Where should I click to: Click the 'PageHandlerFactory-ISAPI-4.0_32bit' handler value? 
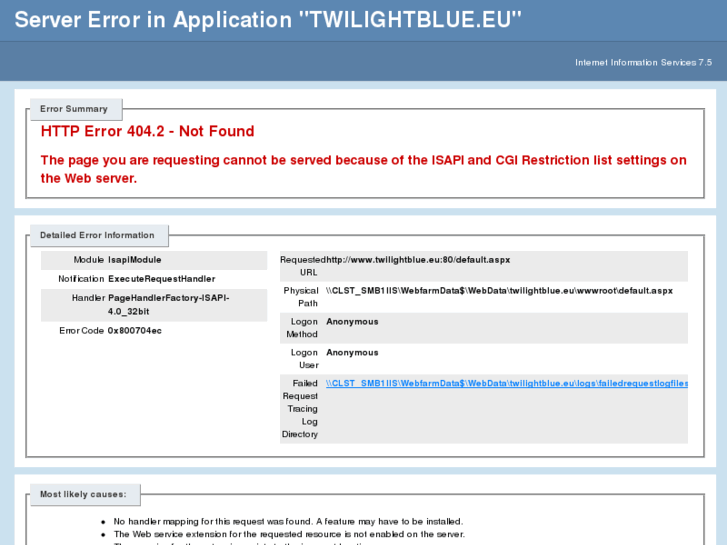coord(169,304)
